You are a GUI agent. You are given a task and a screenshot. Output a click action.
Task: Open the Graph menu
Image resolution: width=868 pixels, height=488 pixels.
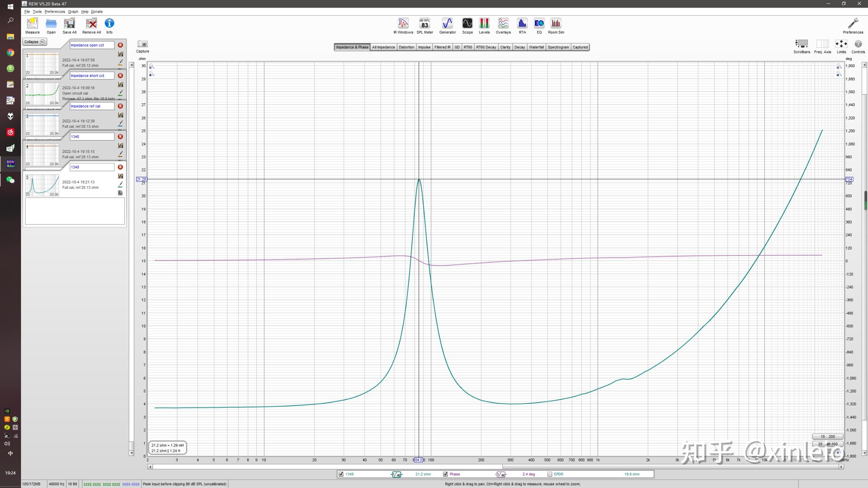(x=73, y=11)
